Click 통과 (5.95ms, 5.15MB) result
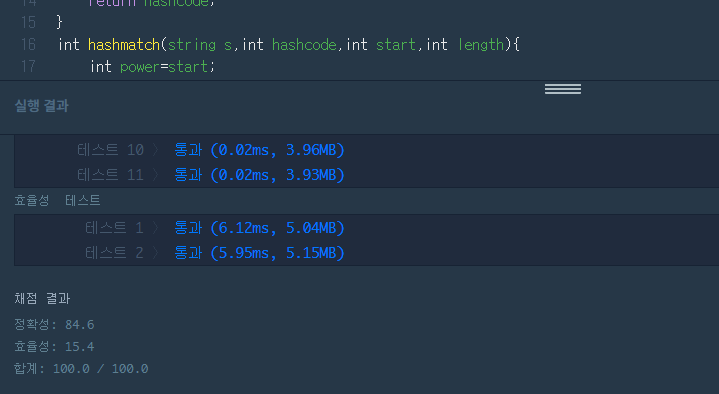This screenshot has height=394, width=719. [x=259, y=253]
